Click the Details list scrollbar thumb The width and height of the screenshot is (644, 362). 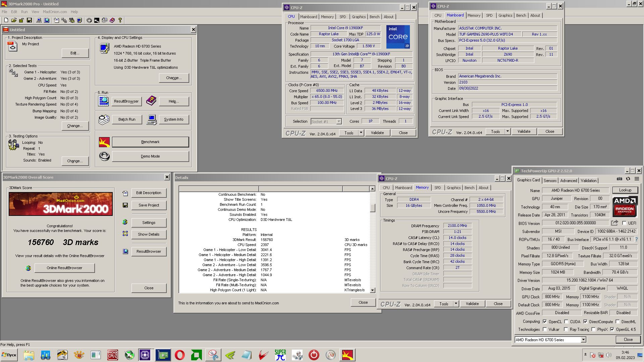click(372, 208)
